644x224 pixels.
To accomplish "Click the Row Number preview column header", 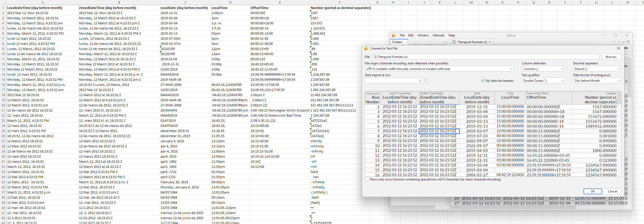I will point(373,98).
